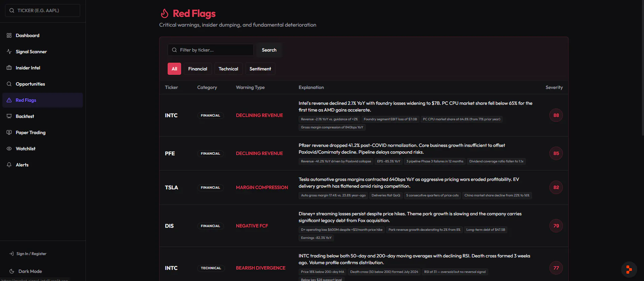This screenshot has width=644, height=281.
Task: Click the severity score 88 badge
Action: pos(556,115)
